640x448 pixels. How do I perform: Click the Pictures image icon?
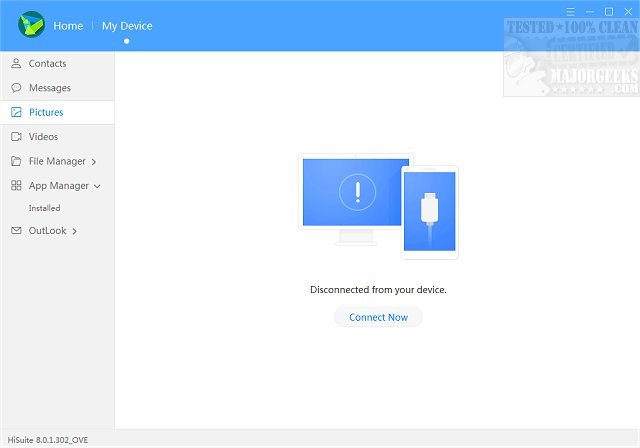16,112
